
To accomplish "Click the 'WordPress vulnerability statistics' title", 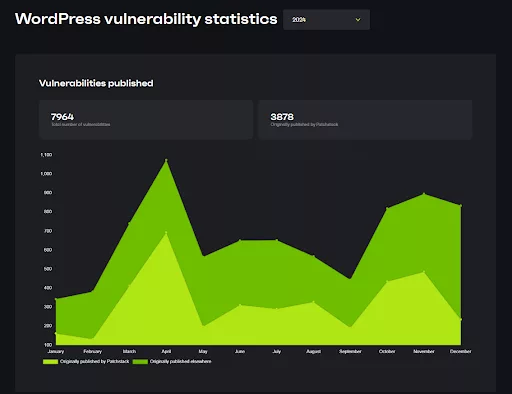I will [146, 19].
